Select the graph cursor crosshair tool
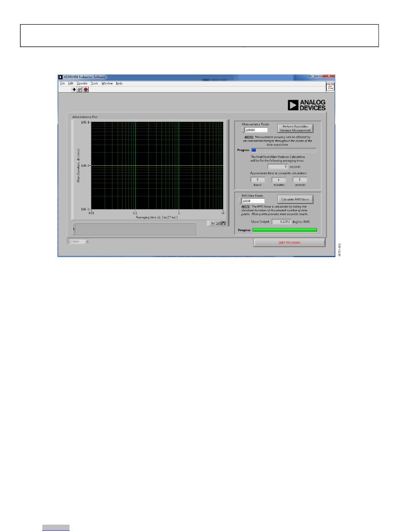 (x=212, y=223)
